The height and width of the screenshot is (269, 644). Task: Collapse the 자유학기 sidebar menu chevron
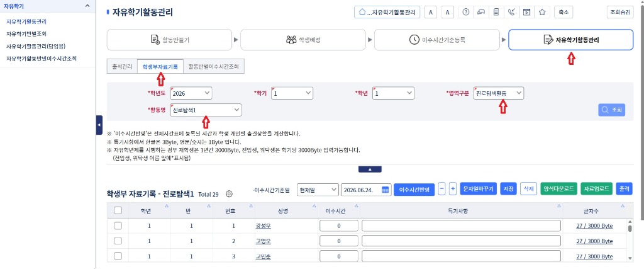[87, 5]
